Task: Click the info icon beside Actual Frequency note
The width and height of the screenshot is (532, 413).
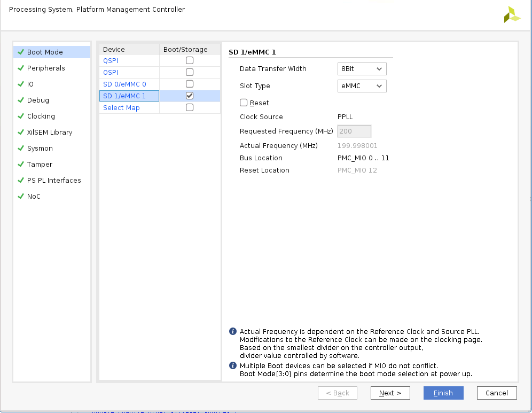Action: click(x=233, y=331)
